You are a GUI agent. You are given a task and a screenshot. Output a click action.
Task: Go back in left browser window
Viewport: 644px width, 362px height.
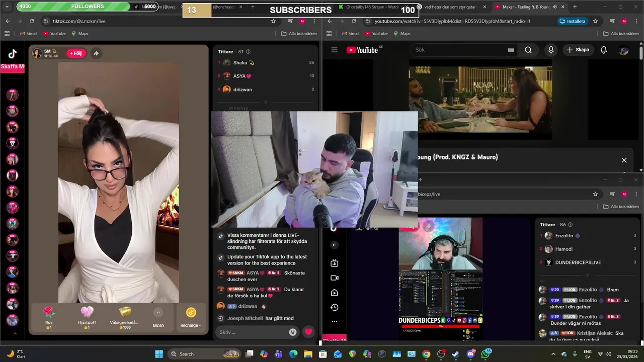coord(8,21)
